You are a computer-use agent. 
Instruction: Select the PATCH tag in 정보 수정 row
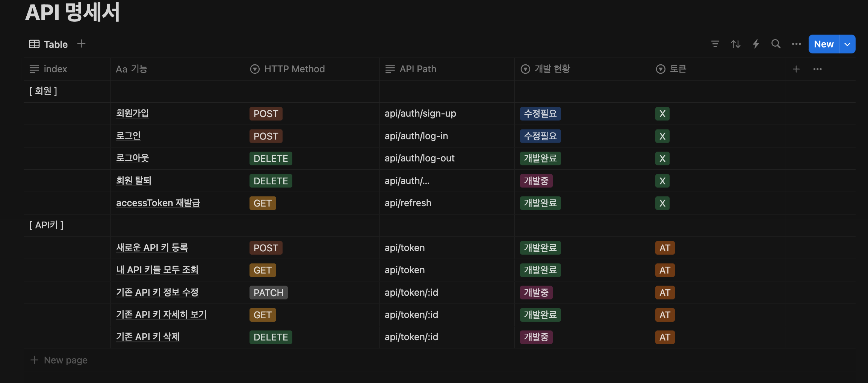coord(268,293)
